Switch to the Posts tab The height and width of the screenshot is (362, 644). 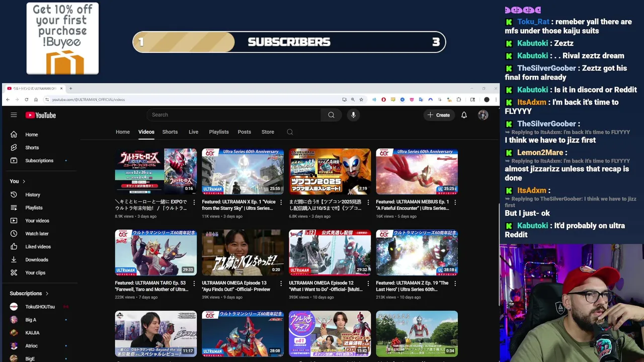tap(245, 132)
